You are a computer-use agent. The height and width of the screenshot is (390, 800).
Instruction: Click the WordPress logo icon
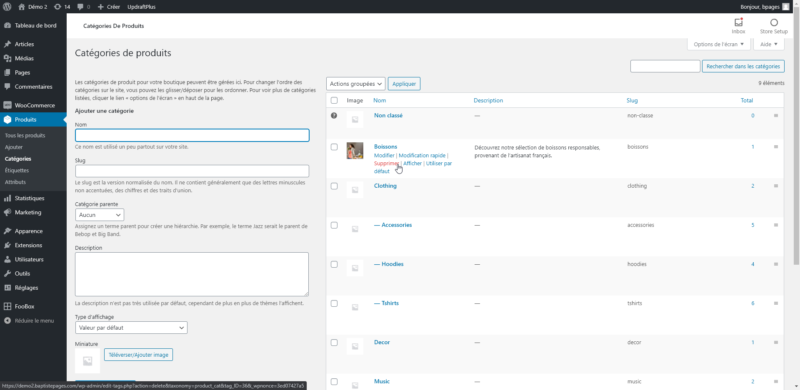[x=7, y=7]
